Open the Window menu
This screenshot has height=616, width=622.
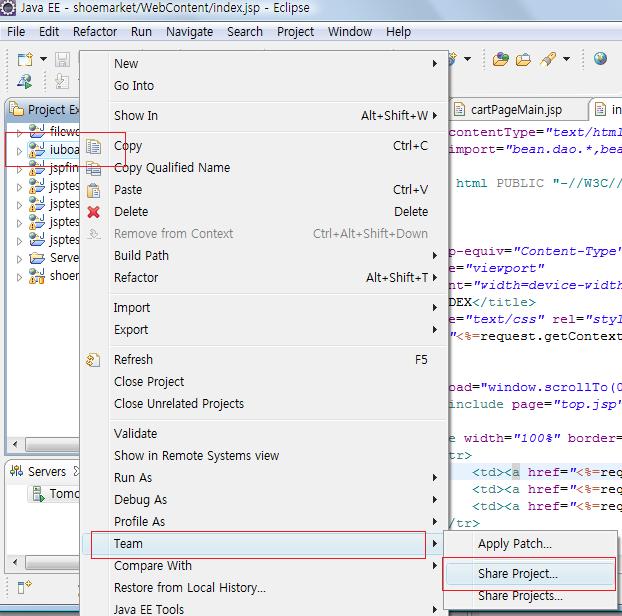click(350, 32)
